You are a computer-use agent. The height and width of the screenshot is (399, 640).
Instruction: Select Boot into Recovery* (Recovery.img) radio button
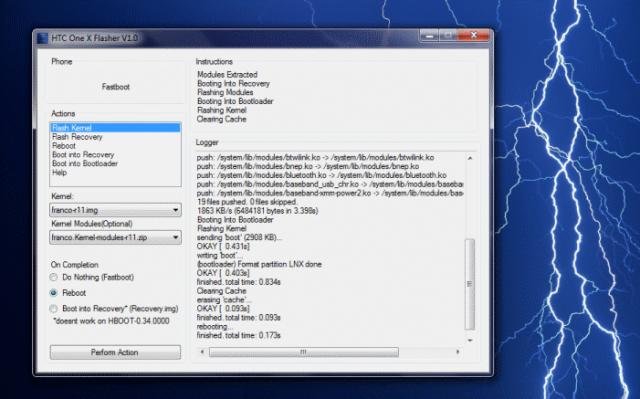(x=53, y=309)
